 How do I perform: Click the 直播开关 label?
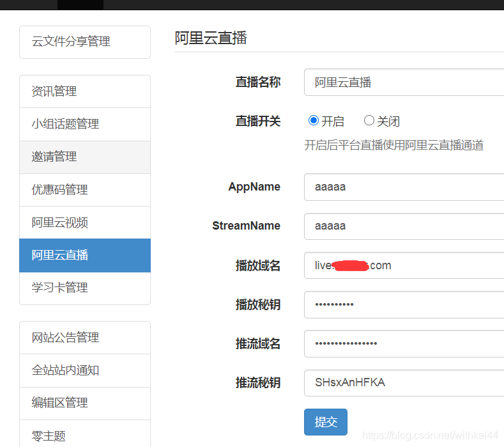point(258,122)
